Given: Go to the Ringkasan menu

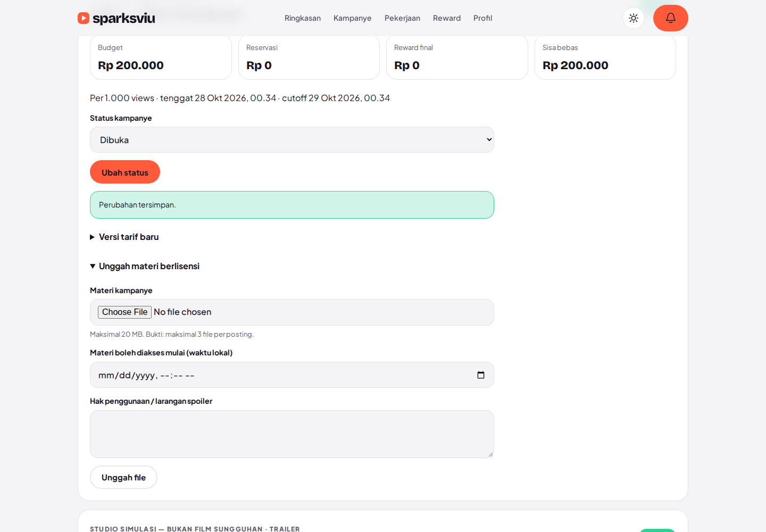Looking at the screenshot, I should [303, 18].
